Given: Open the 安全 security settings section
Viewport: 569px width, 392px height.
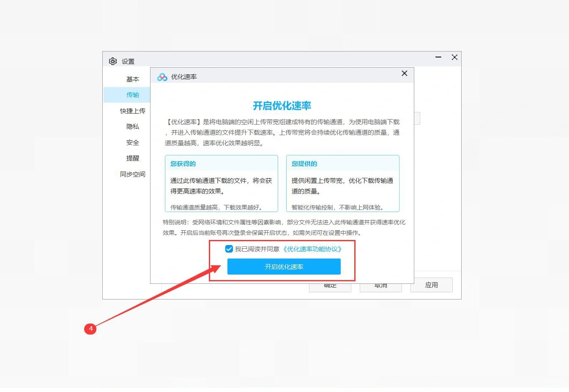Looking at the screenshot, I should pyautogui.click(x=133, y=142).
